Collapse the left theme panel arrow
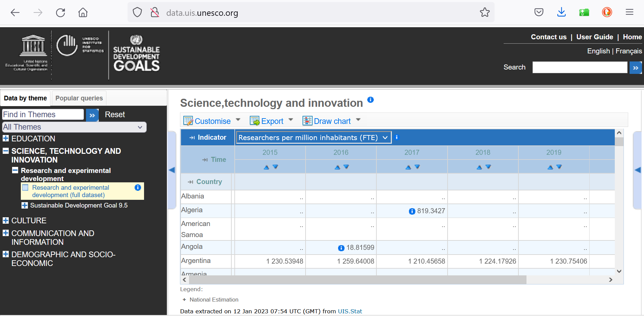The image size is (644, 316). coord(172,170)
